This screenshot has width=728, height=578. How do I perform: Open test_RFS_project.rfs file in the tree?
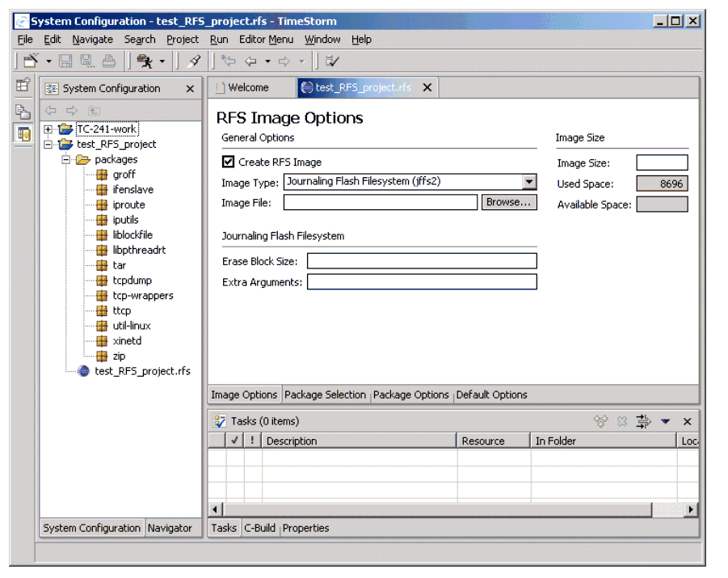(x=142, y=371)
